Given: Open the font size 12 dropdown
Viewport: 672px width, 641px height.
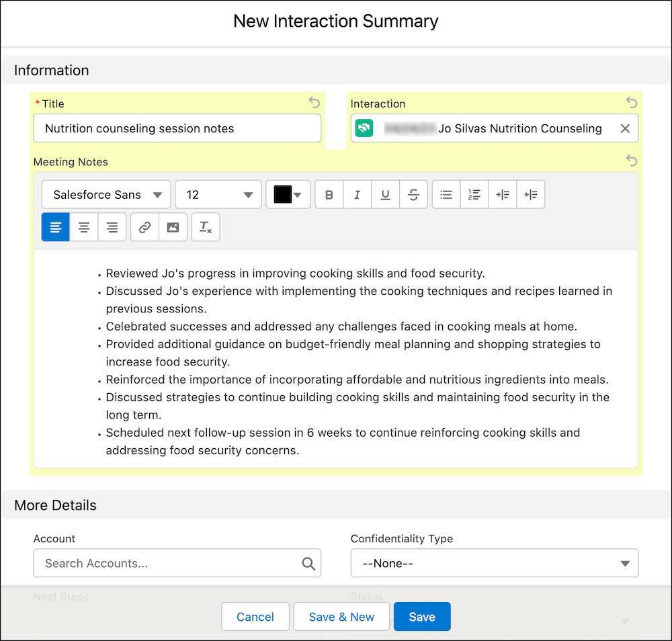Looking at the screenshot, I should pyautogui.click(x=218, y=194).
